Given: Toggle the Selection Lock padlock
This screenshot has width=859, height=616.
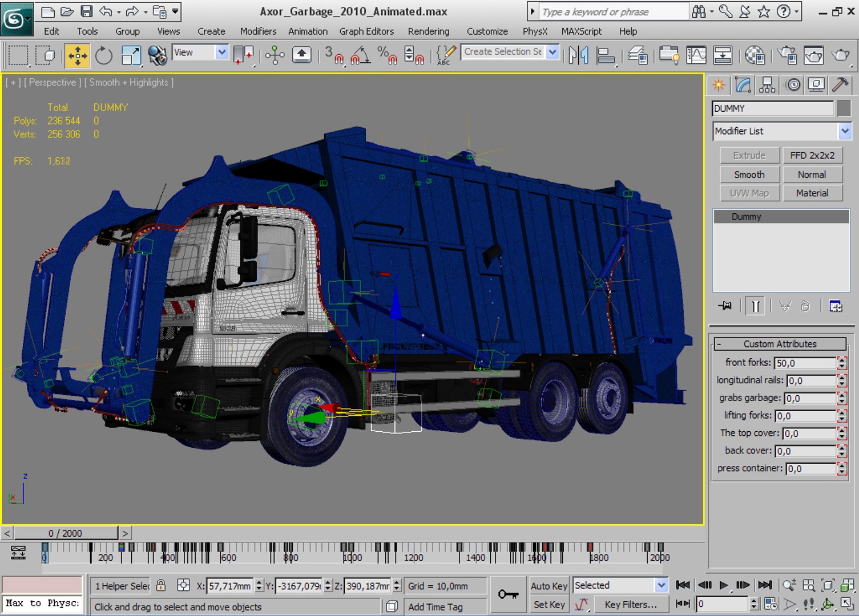Looking at the screenshot, I should [x=161, y=585].
